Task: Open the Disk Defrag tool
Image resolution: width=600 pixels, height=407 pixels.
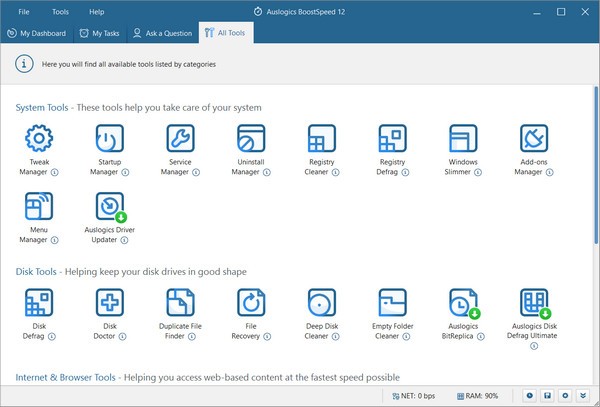Action: click(38, 303)
